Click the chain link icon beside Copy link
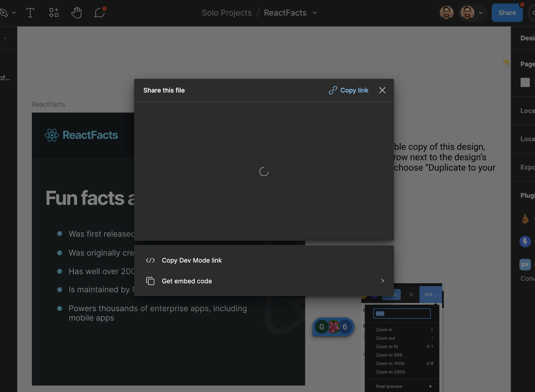Viewport: 535px width, 392px height. pos(333,90)
